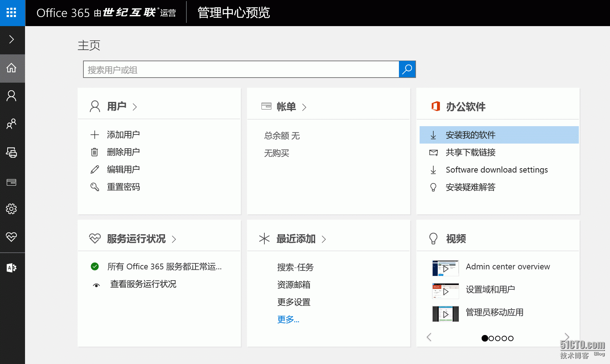Open the 最近添加 card heading
The height and width of the screenshot is (364, 610).
click(296, 239)
